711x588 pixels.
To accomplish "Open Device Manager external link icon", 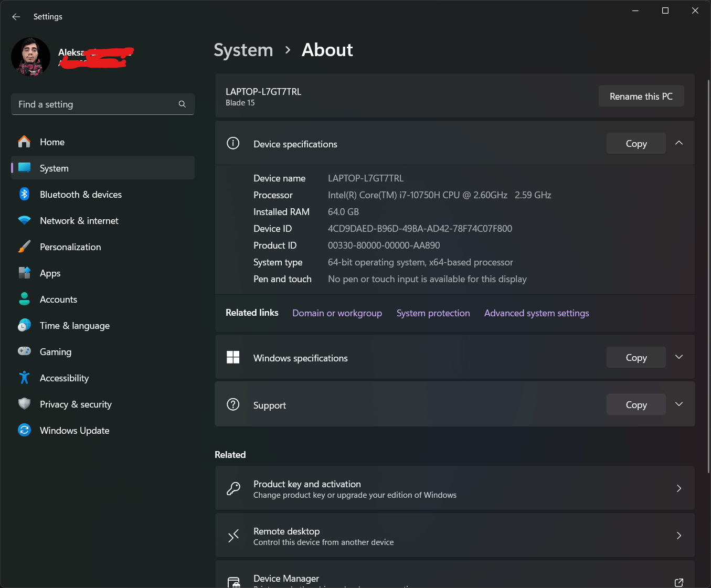I will coord(679,582).
